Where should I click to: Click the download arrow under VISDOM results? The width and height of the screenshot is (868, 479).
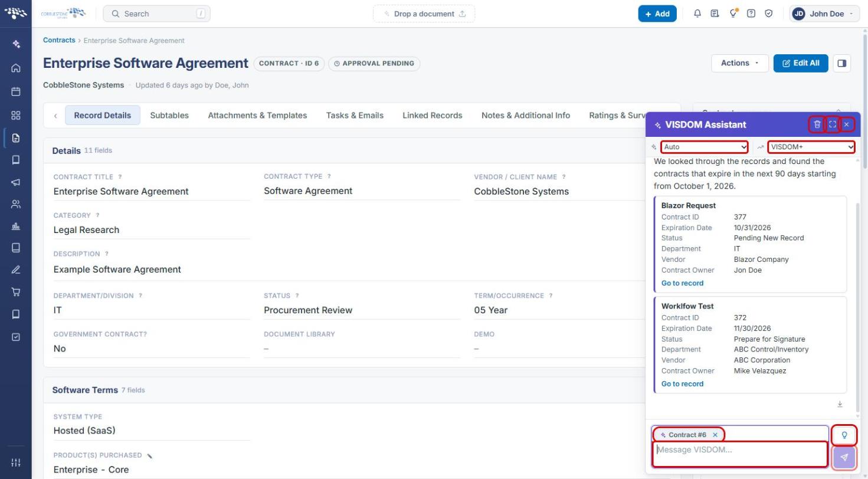840,404
